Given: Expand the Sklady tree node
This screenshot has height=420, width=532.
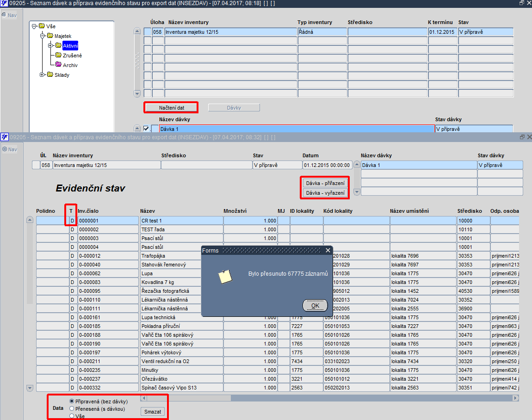Looking at the screenshot, I should click(42, 74).
